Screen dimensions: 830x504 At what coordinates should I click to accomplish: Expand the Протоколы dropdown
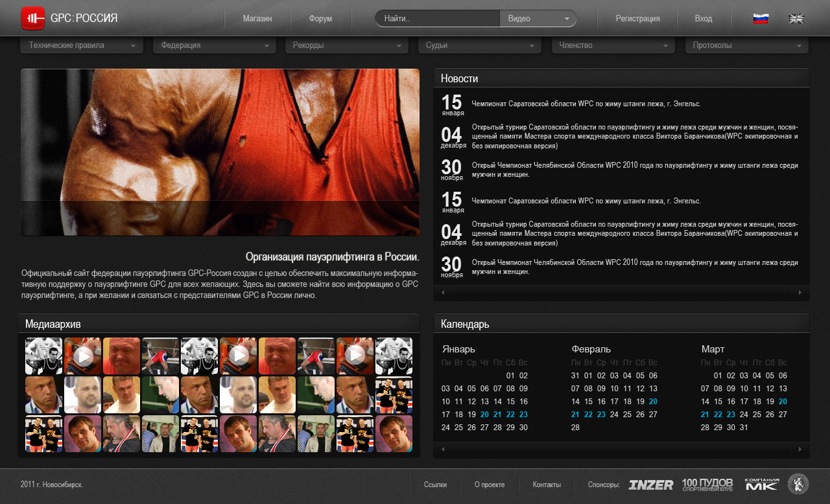747,45
